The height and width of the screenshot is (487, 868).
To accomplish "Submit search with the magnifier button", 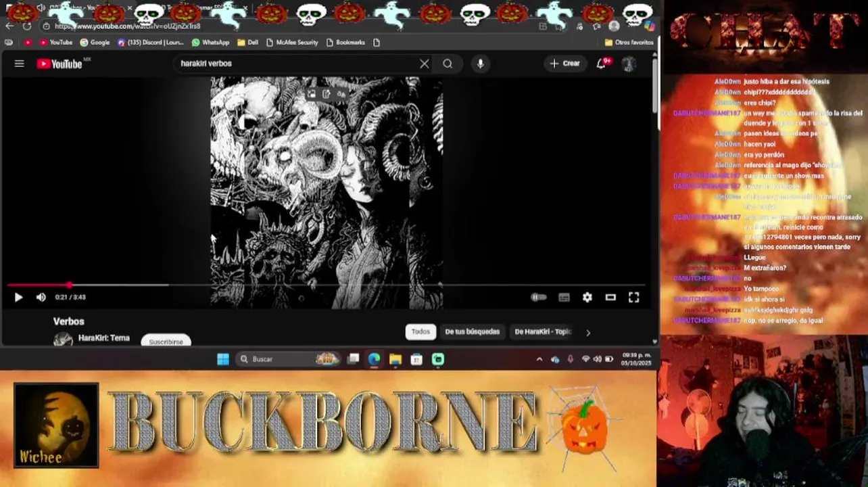I will tap(448, 64).
